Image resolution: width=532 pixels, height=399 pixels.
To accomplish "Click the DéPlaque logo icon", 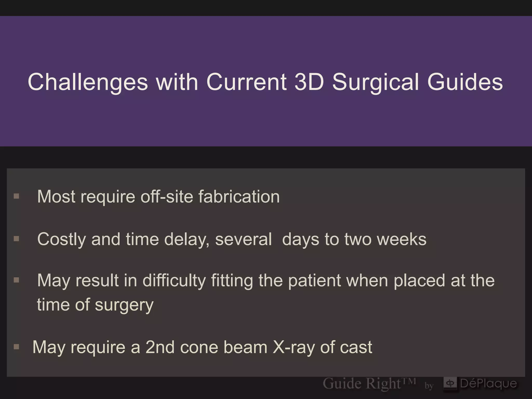I will click(x=450, y=384).
